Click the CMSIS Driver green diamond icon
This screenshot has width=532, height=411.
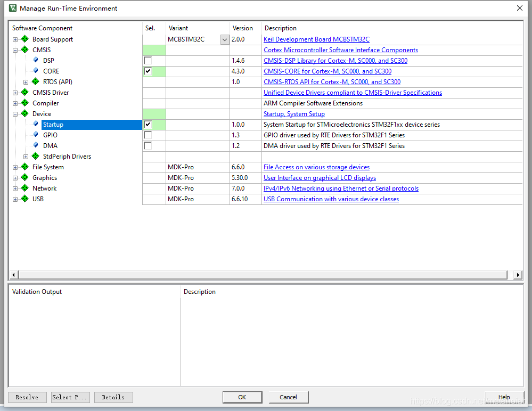coord(25,92)
